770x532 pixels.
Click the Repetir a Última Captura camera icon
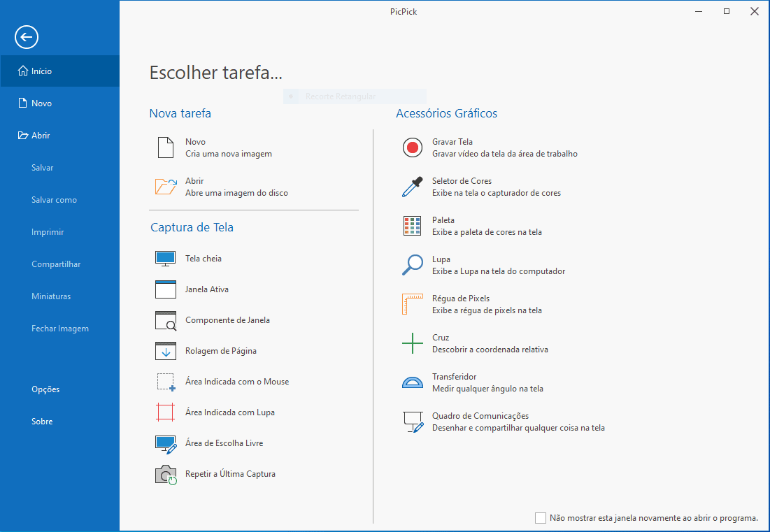point(166,475)
